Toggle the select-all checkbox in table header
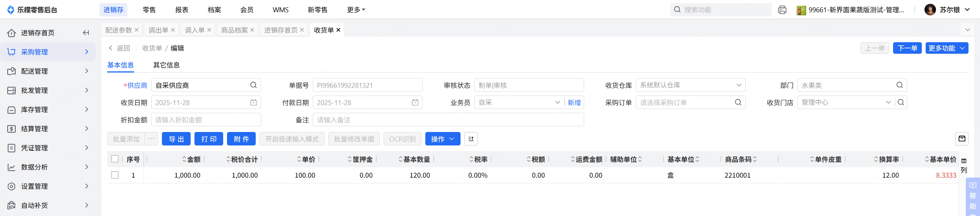This screenshot has width=980, height=216. click(115, 159)
